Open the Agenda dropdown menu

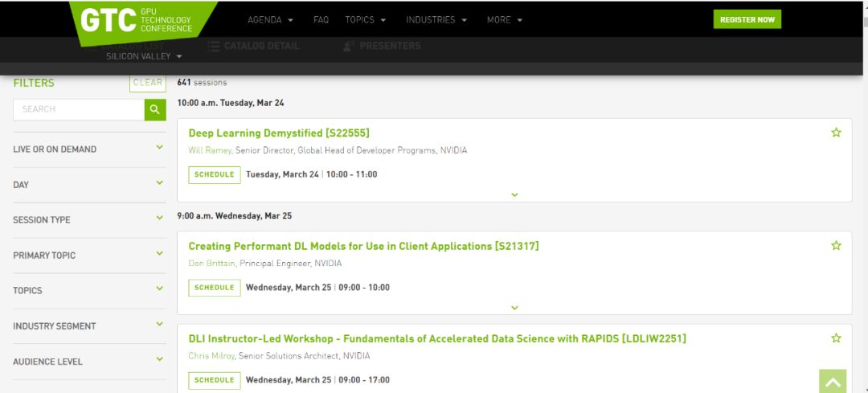pyautogui.click(x=270, y=20)
